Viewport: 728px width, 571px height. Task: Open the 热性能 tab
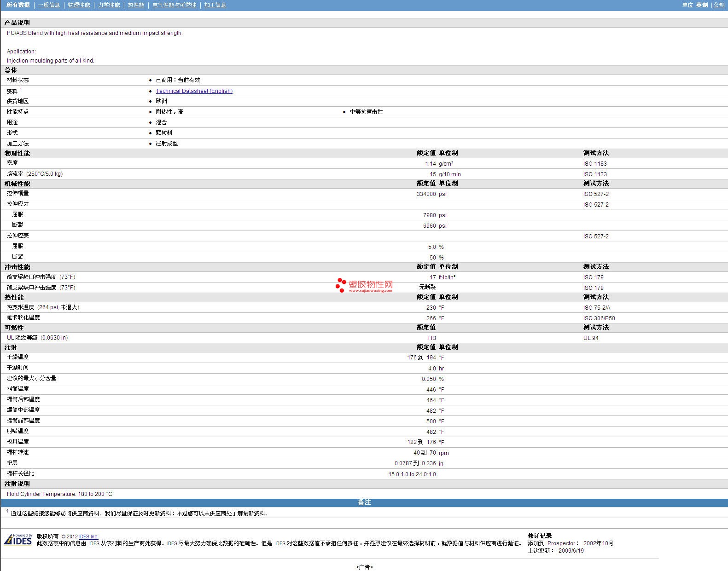pos(136,5)
